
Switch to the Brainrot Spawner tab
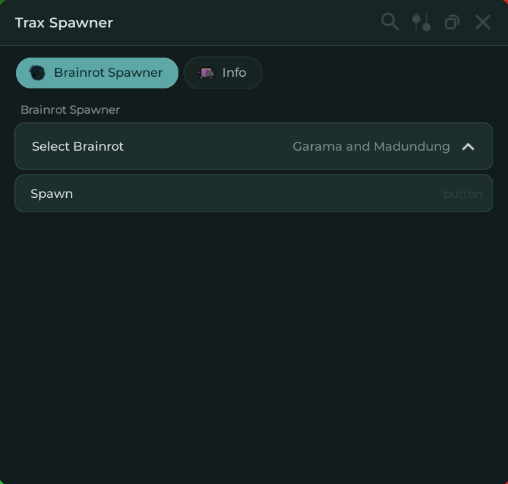click(x=97, y=73)
